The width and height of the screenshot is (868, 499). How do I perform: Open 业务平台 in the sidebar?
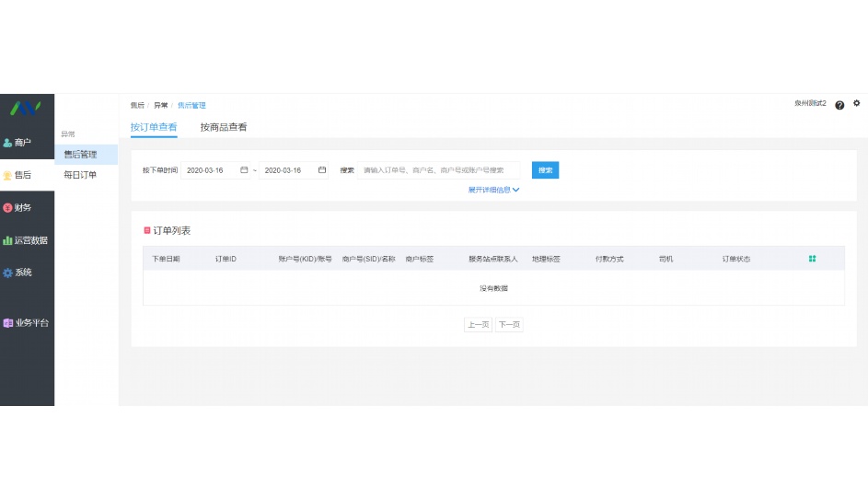coord(27,323)
